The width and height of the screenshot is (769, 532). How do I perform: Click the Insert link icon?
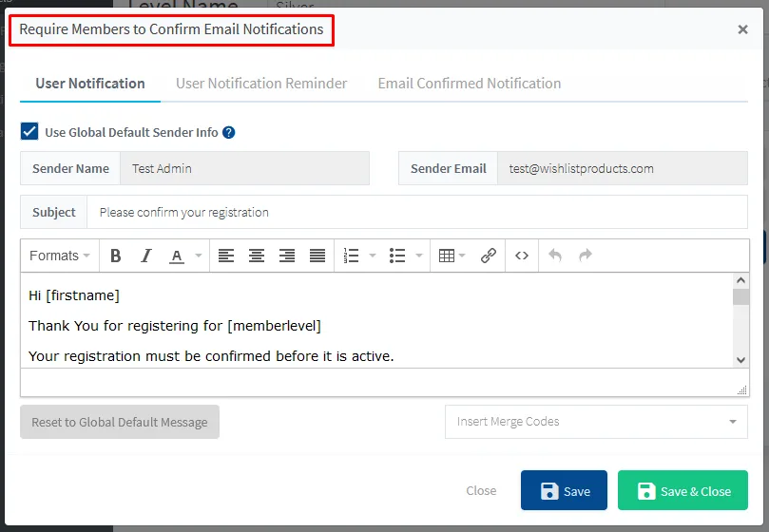coord(489,256)
